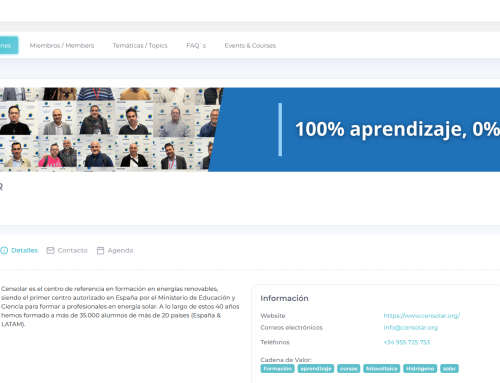Click the 'Cadena de Valor:' label
The height and width of the screenshot is (383, 500).
tap(286, 360)
